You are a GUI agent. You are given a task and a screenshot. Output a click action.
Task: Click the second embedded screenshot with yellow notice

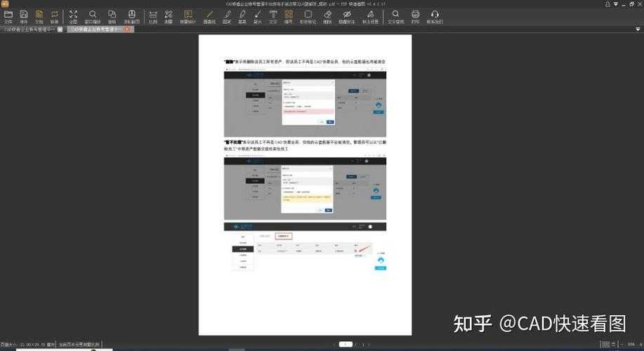coord(305,188)
